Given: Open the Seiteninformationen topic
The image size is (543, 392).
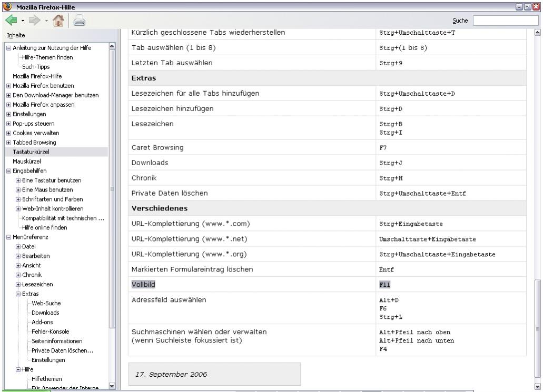Looking at the screenshot, I should (57, 341).
